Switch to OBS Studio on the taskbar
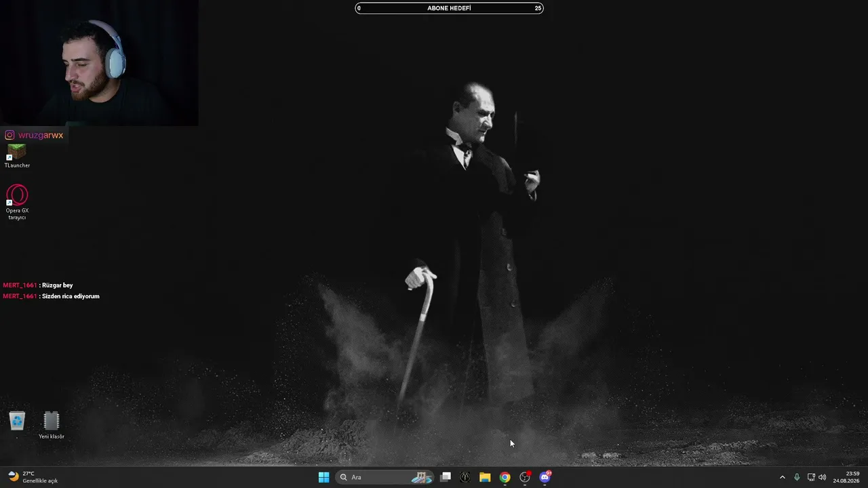868x488 pixels. pos(525,477)
